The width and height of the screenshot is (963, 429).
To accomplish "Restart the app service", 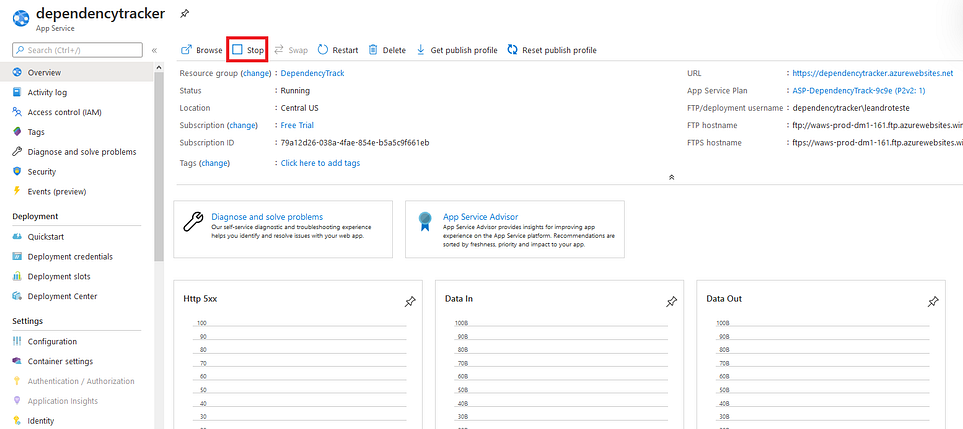I will click(338, 50).
